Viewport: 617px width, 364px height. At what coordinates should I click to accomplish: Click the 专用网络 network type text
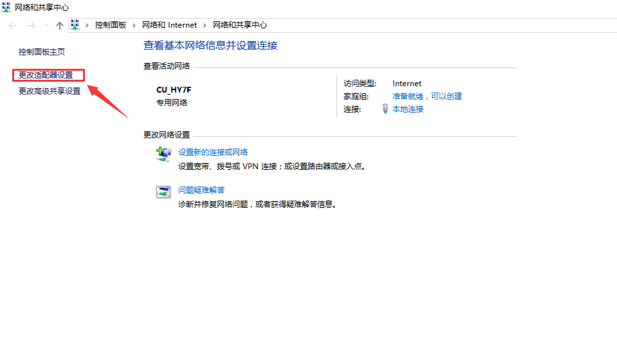point(172,103)
